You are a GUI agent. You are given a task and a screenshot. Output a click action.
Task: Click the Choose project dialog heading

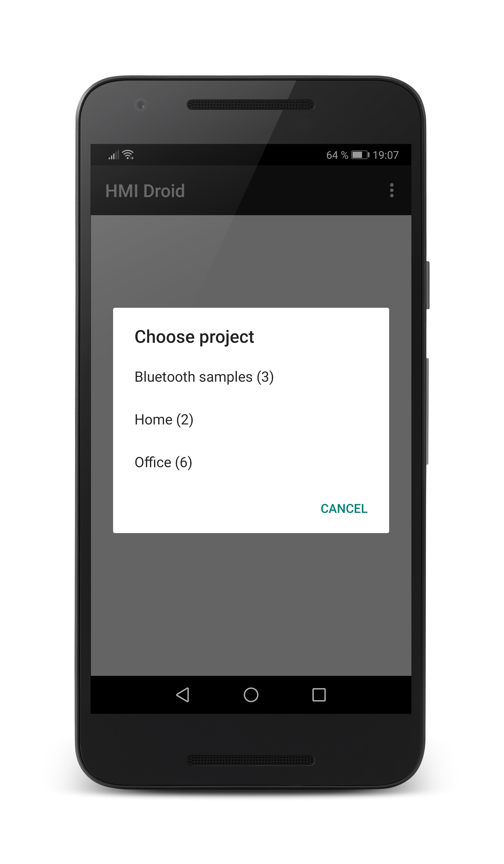coord(194,337)
